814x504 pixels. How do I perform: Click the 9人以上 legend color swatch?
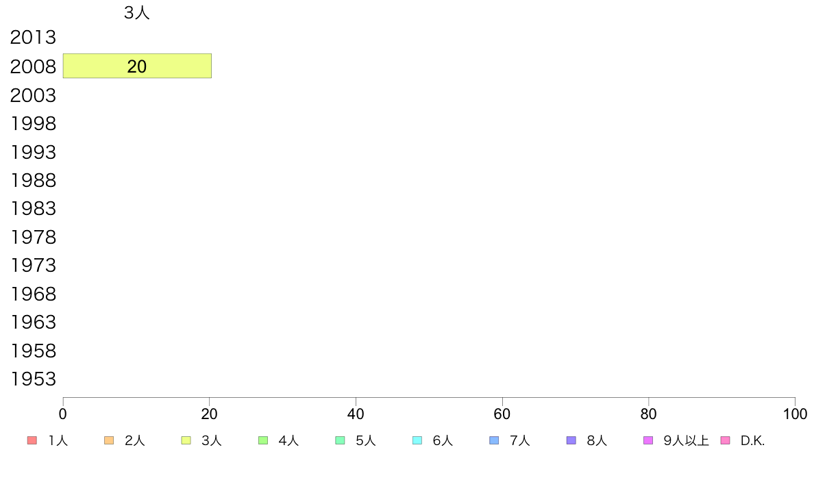click(648, 440)
